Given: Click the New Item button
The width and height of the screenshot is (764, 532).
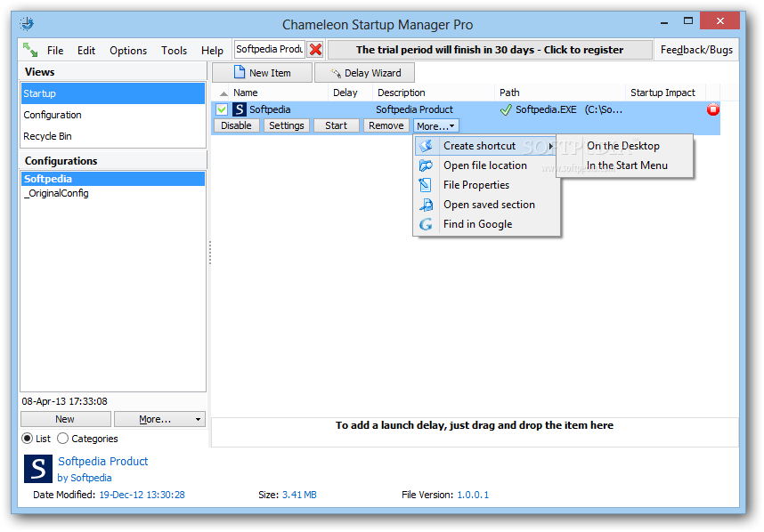Looking at the screenshot, I should click(262, 73).
